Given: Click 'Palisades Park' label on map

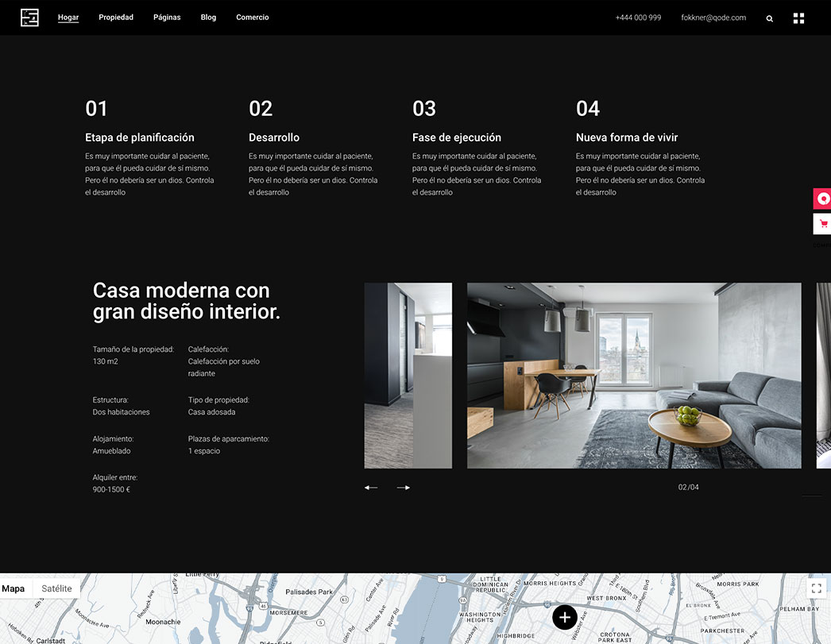Looking at the screenshot, I should point(309,592).
